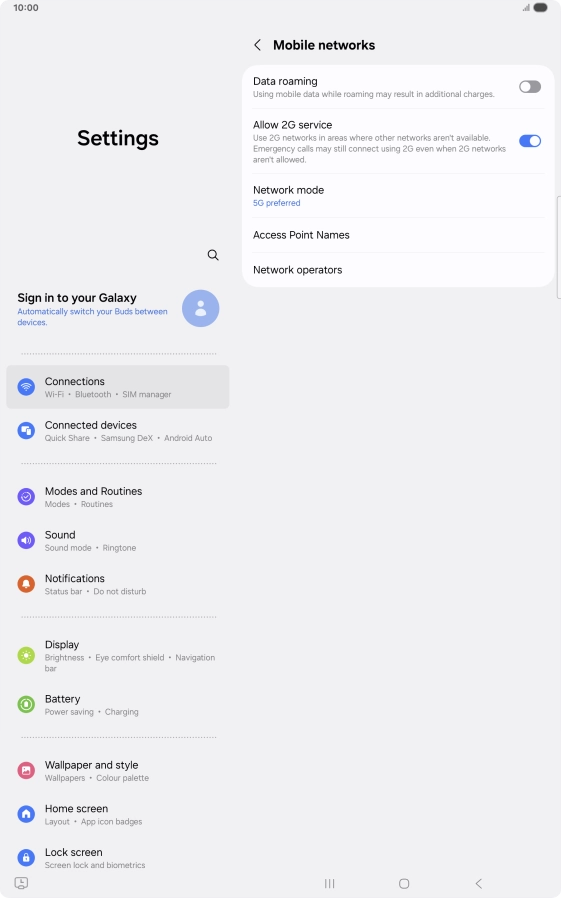The height and width of the screenshot is (898, 561).
Task: Tap the taskbar icon in bottom-left corner
Action: (21, 883)
